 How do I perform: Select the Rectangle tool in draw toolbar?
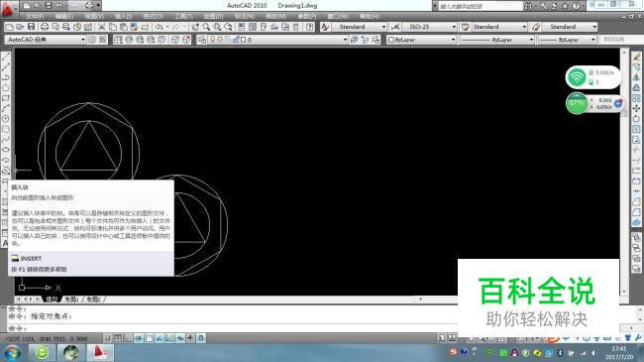6,98
